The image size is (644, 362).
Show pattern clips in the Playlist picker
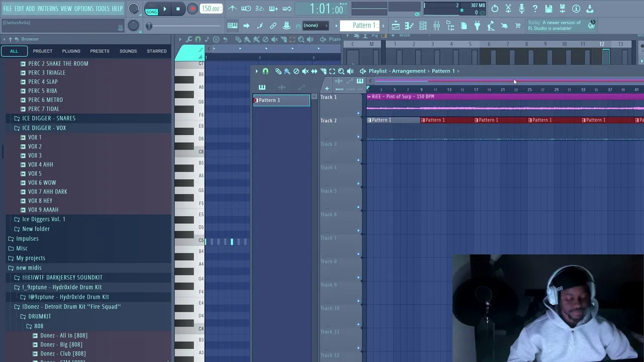pyautogui.click(x=262, y=87)
